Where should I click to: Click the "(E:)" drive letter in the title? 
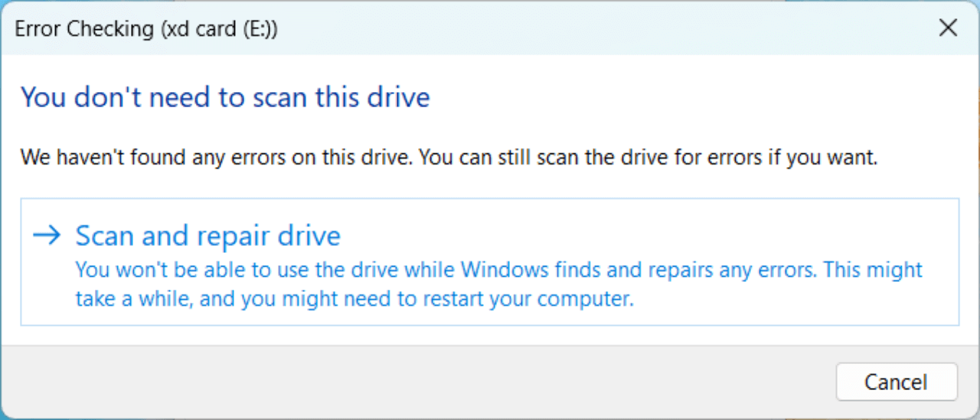(254, 29)
